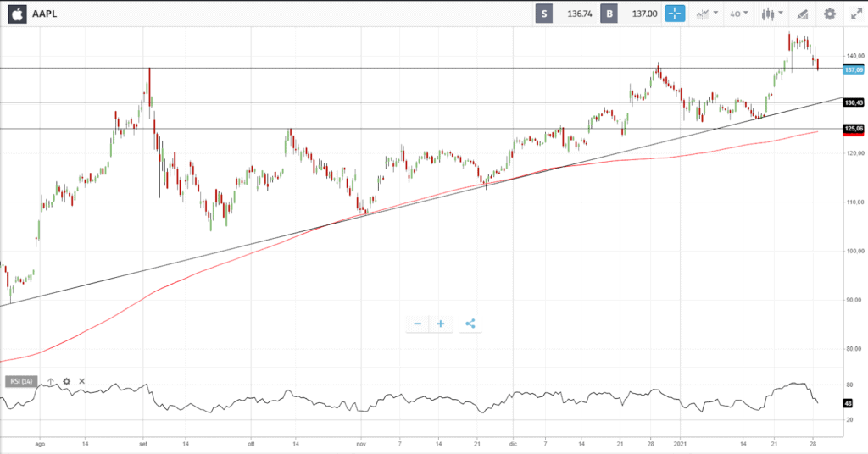Open the candlestick chart type dropdown
This screenshot has width=868, height=454.
772,14
